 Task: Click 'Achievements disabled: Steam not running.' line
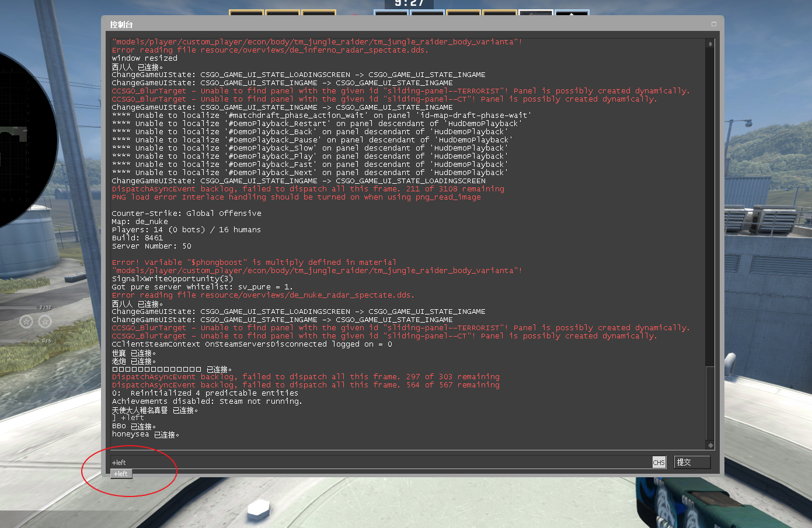click(x=207, y=401)
